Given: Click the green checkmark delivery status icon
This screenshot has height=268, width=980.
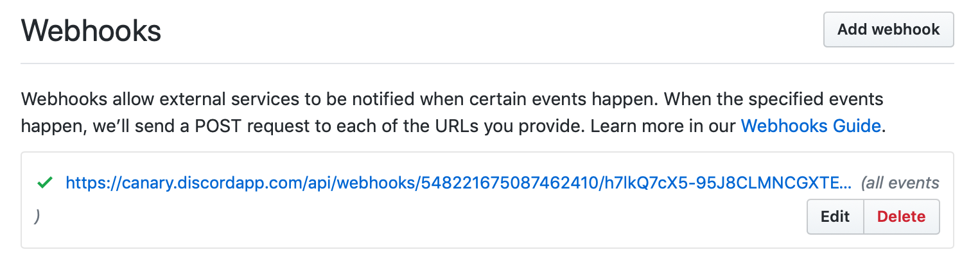Looking at the screenshot, I should tap(44, 183).
